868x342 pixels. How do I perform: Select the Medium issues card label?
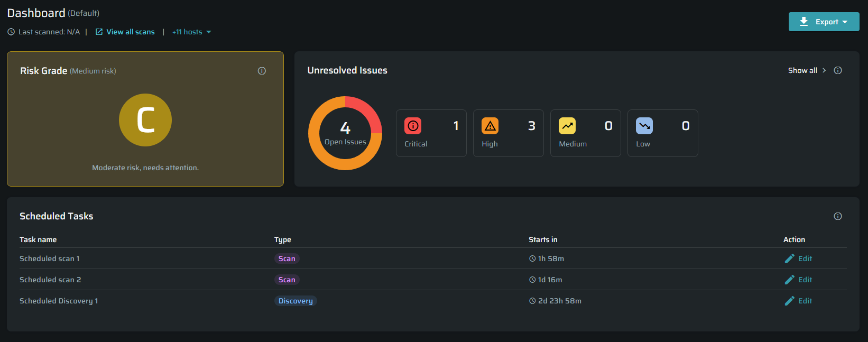[x=573, y=144]
